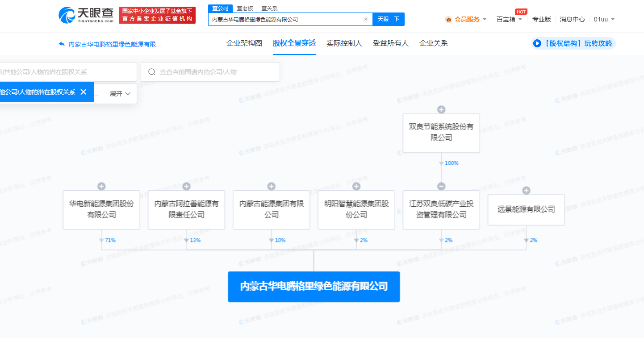The height and width of the screenshot is (338, 644).
Task: Click the 2% label under 远景能源有限公司
Action: click(534, 240)
